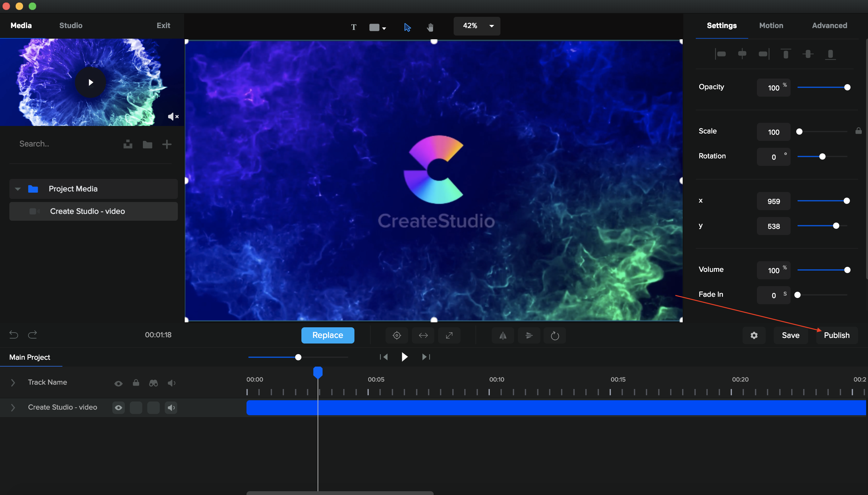This screenshot has height=495, width=868.
Task: Switch to the Media tab
Action: [21, 26]
